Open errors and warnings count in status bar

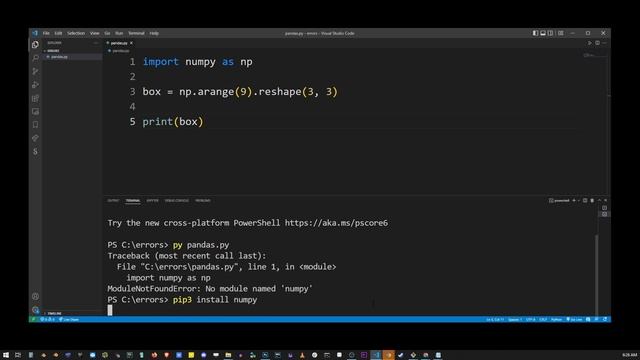pos(47,320)
